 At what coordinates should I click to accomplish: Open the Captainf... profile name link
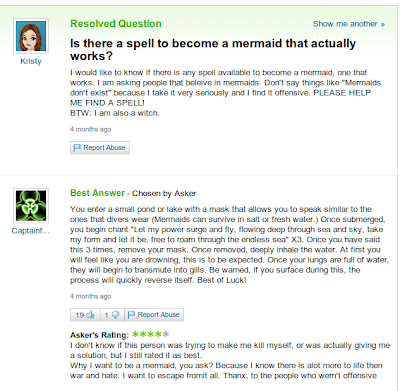[31, 231]
